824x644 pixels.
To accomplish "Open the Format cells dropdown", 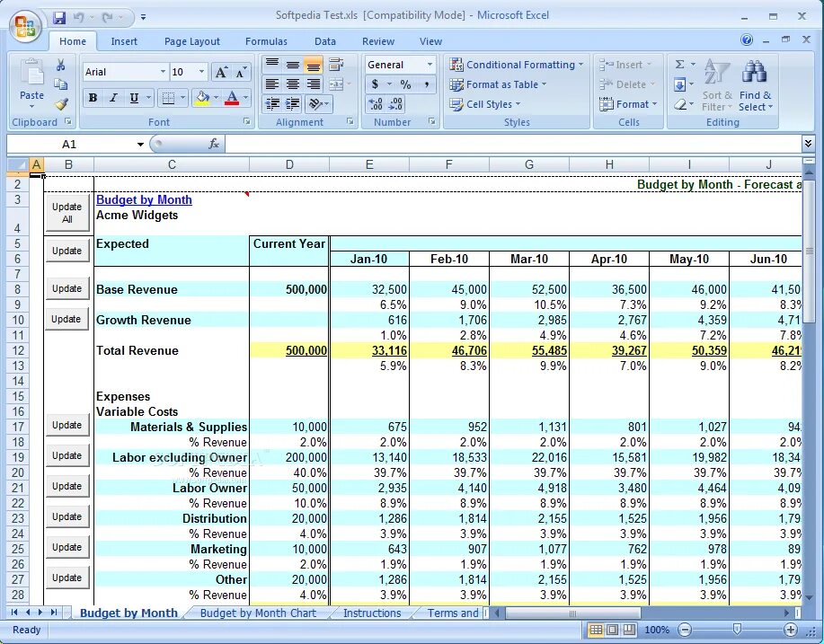I will (628, 104).
